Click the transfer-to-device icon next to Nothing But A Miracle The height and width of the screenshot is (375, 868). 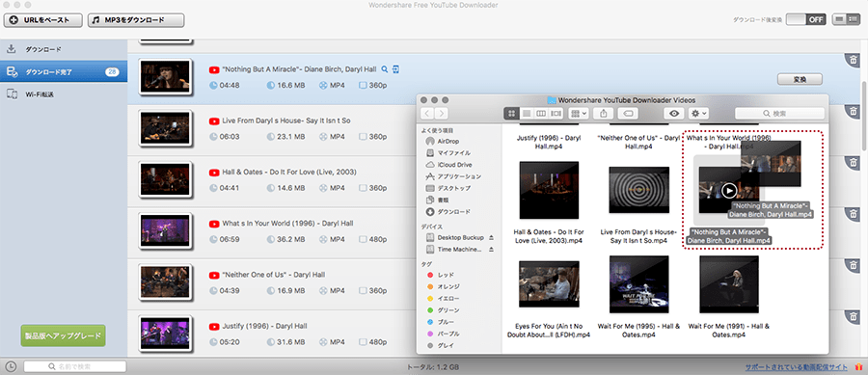(395, 69)
